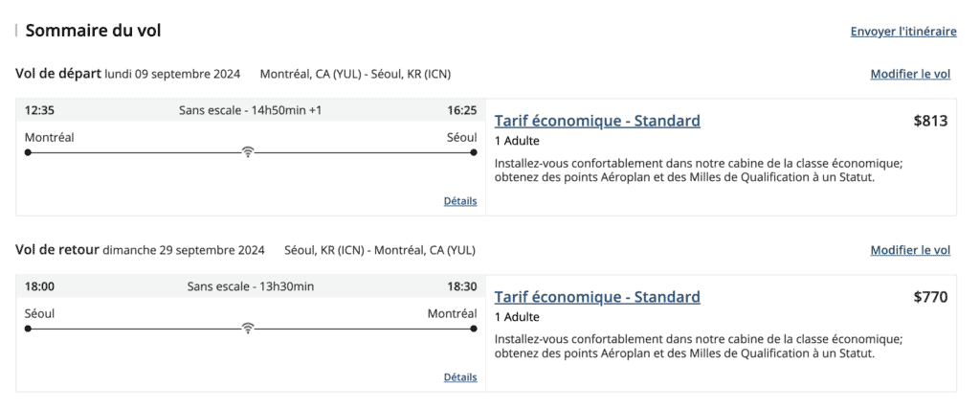980x410 pixels.
Task: Click the Séoul arrival dot on departure timeline
Action: click(x=474, y=152)
